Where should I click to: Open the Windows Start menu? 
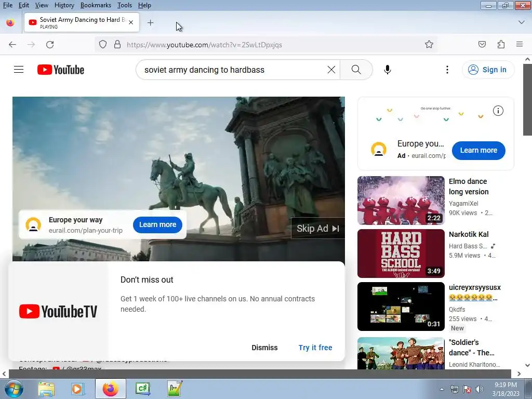click(x=14, y=389)
